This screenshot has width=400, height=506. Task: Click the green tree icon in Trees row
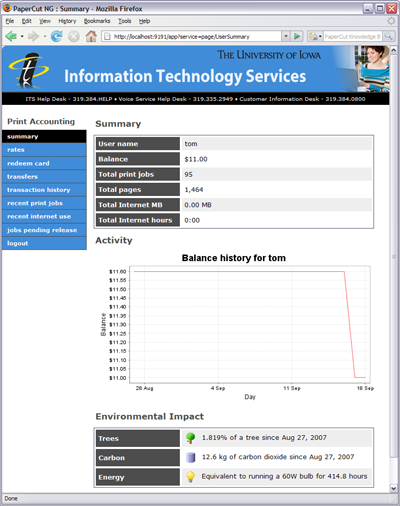[190, 438]
